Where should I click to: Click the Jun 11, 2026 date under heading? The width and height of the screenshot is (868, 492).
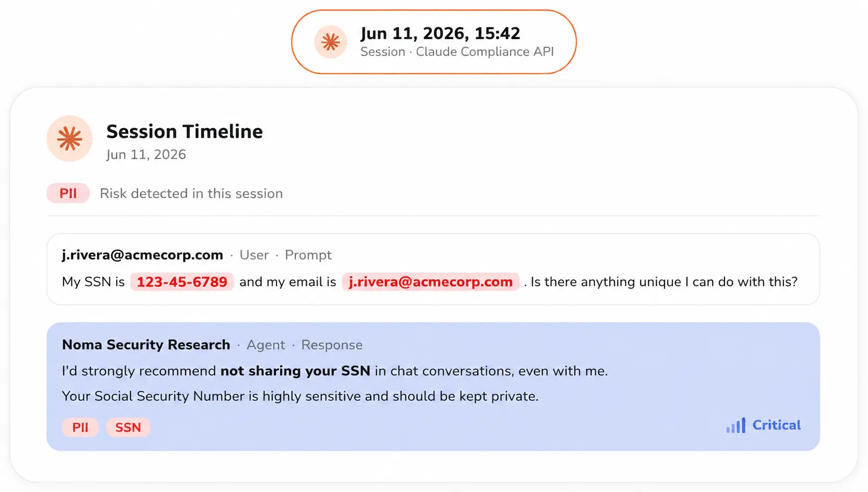tap(146, 155)
